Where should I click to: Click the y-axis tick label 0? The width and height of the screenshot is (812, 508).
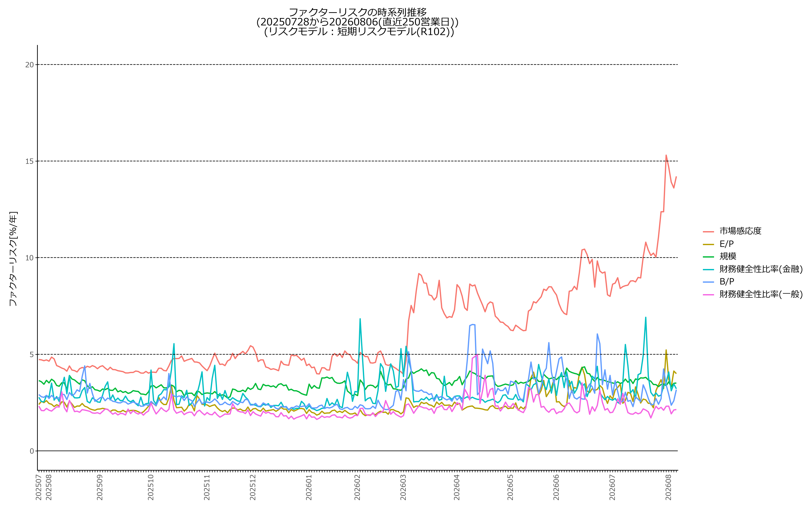coord(32,451)
